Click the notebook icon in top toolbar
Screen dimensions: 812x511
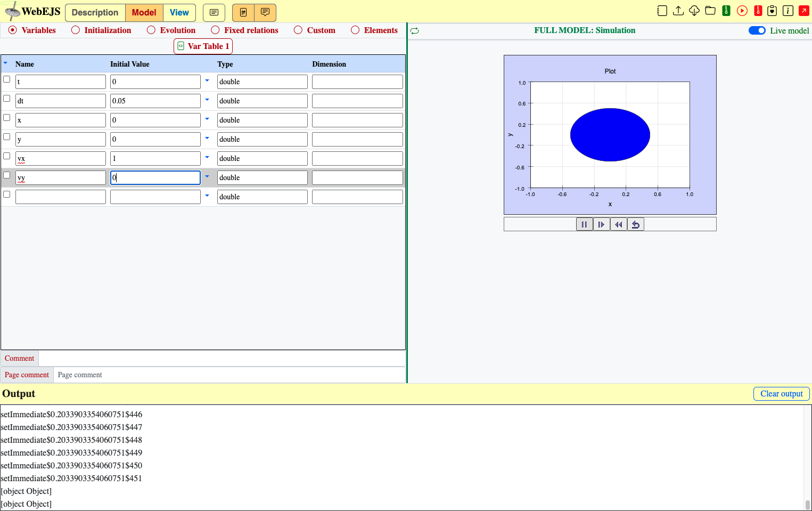[662, 11]
